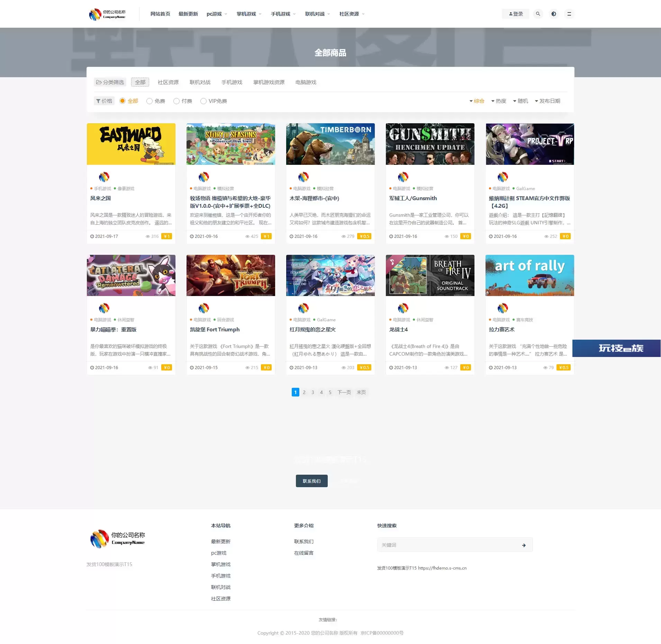The image size is (661, 644).
Task: Open the search icon in the header
Action: 538,14
